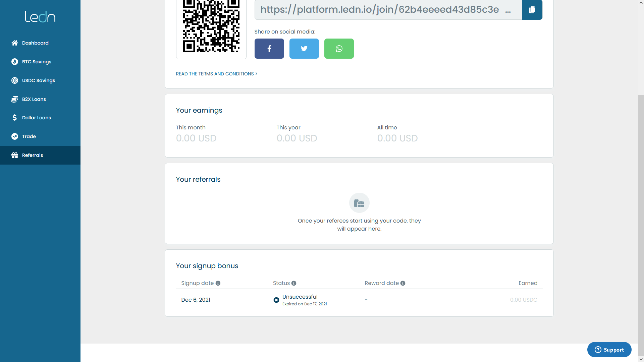Navigate to B2X Loans

pyautogui.click(x=34, y=99)
